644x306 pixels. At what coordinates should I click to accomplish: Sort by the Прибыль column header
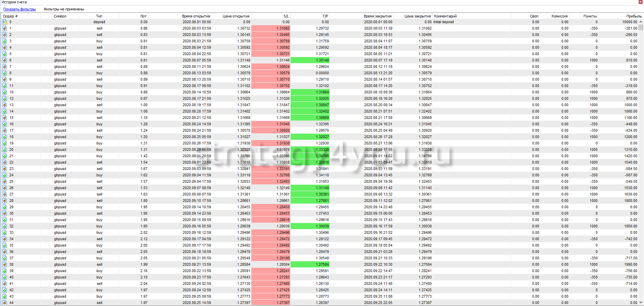point(634,16)
